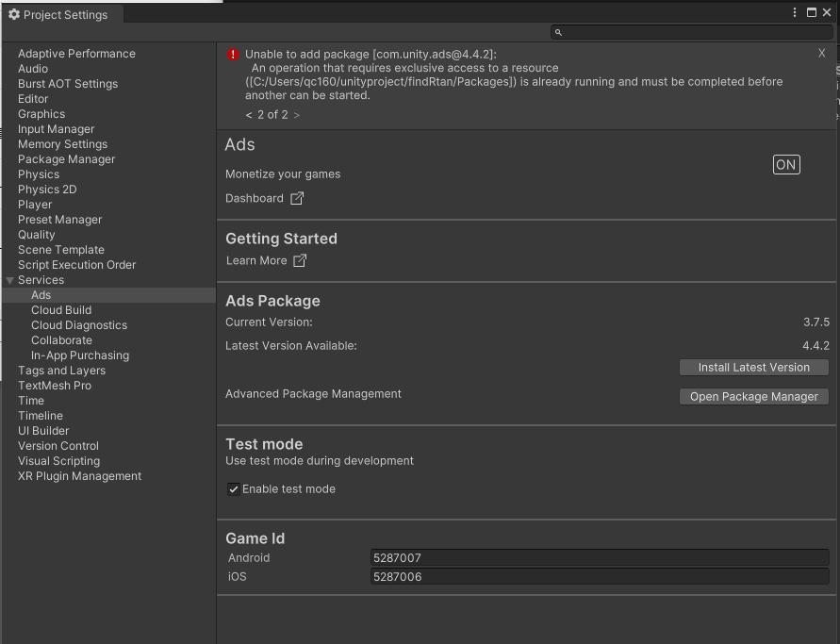840x644 pixels.
Task: Go to next notification arrow
Action: 297,115
